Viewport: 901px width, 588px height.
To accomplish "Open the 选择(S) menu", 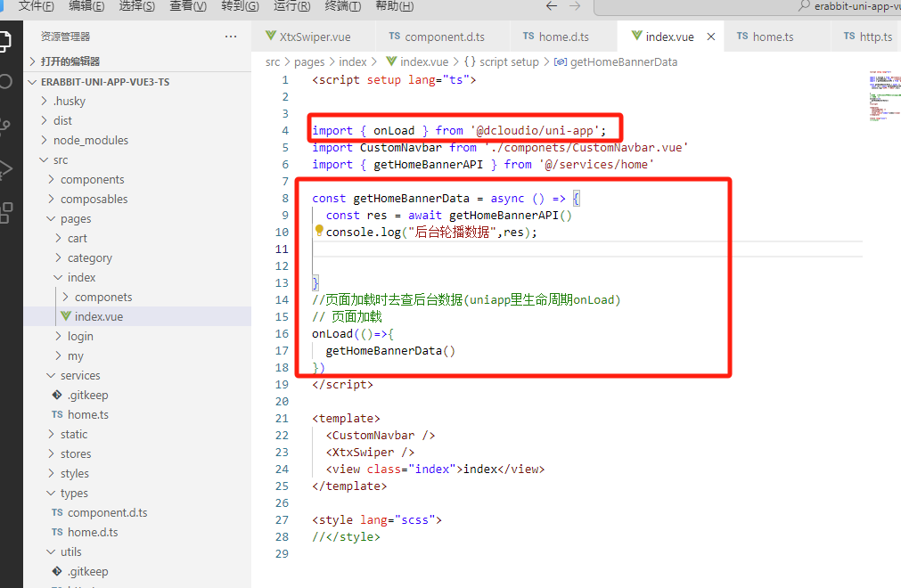I will tap(136, 5).
